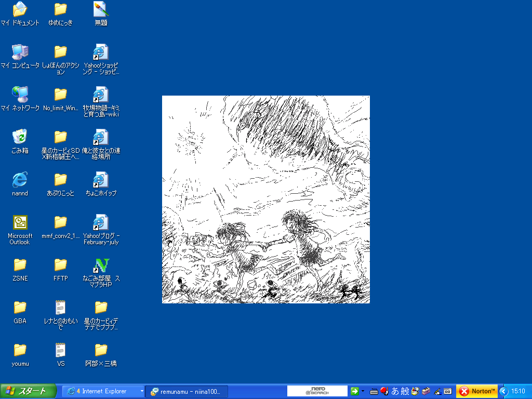Click the nero Search input box
Screen dimensions: 532x399
pos(317,391)
